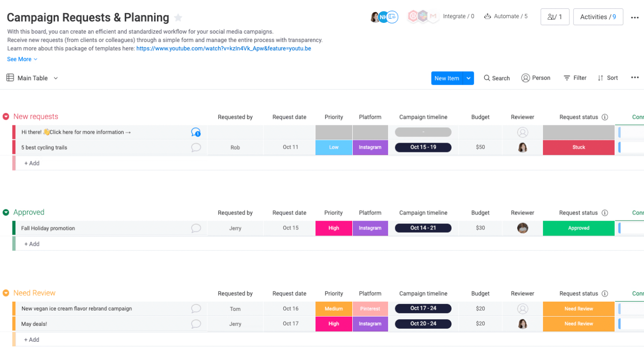Viewport: 644px width, 359px height.
Task: Collapse the New requests group
Action: pyautogui.click(x=6, y=117)
